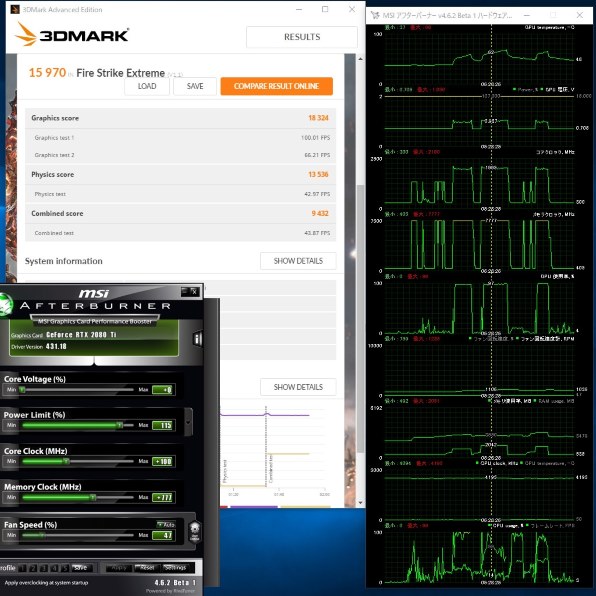Load Afterburner profile slot 4
Viewport: 596px width, 596px height.
click(54, 568)
